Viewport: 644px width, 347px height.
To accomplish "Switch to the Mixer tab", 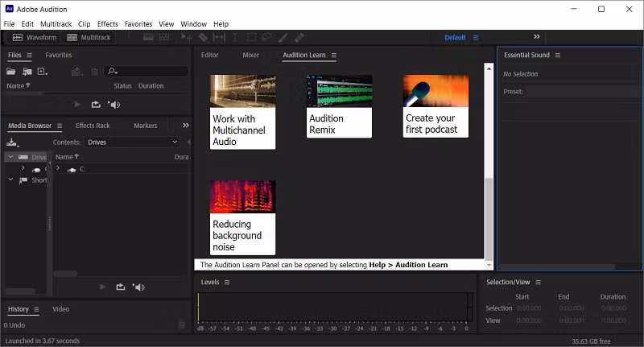I will tap(250, 55).
